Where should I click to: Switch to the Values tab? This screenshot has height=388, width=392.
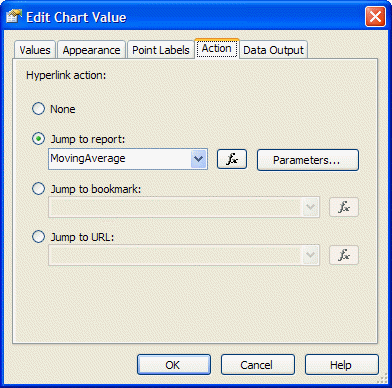35,50
